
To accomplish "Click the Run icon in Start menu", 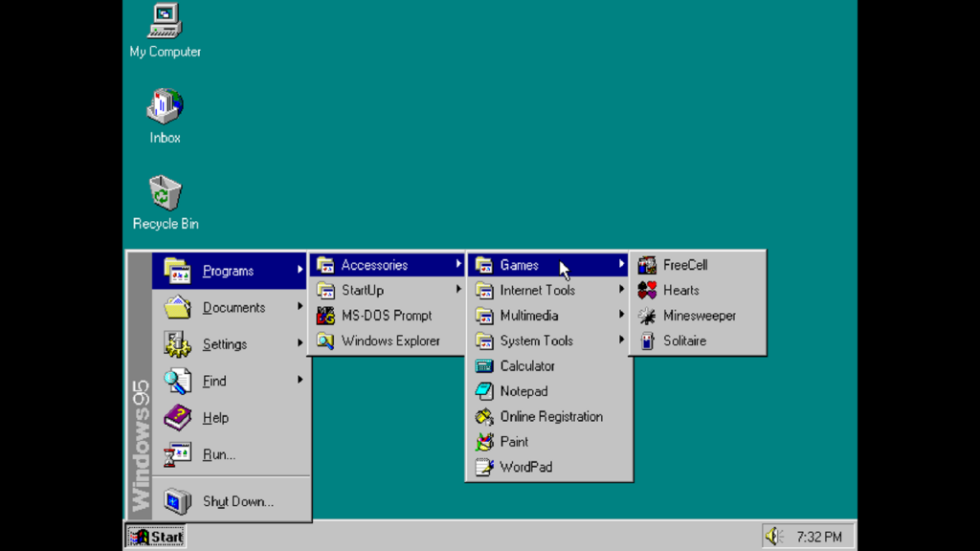I will point(177,454).
